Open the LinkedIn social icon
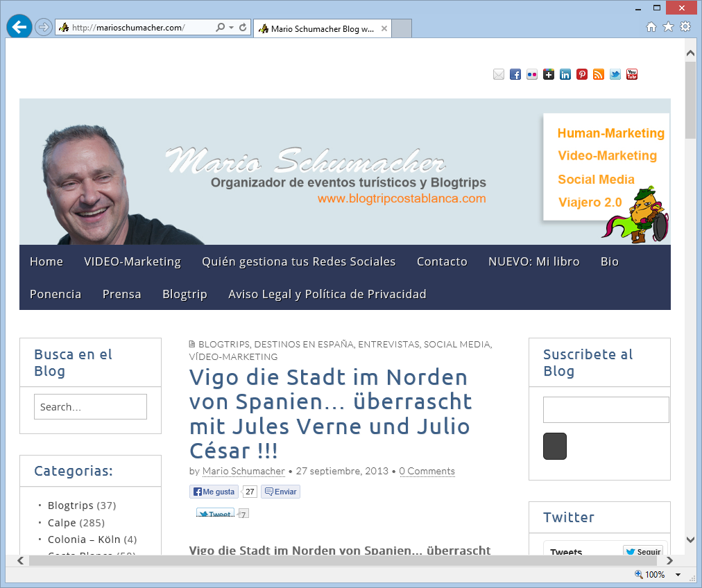 (x=565, y=74)
